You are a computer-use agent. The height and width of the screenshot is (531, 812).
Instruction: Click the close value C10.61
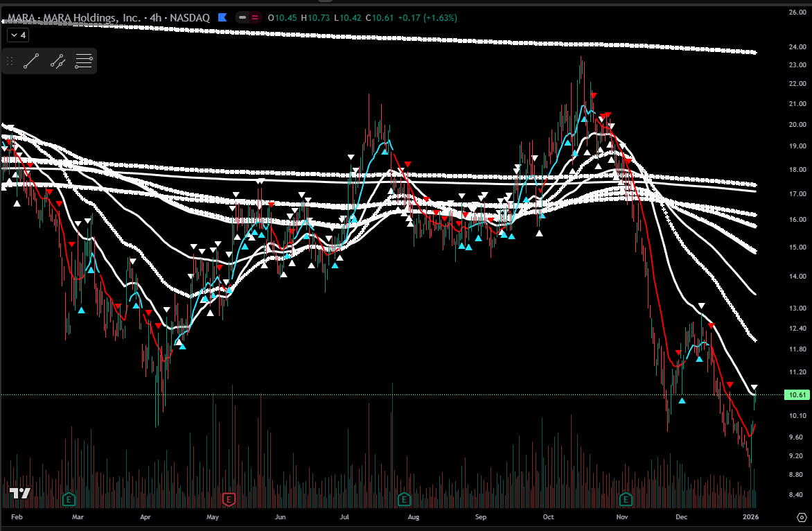(380, 17)
